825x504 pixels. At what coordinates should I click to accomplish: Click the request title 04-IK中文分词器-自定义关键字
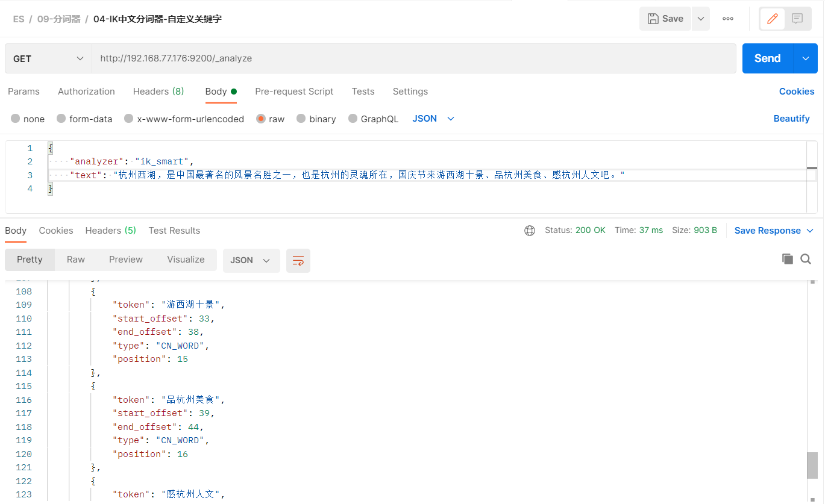(157, 19)
